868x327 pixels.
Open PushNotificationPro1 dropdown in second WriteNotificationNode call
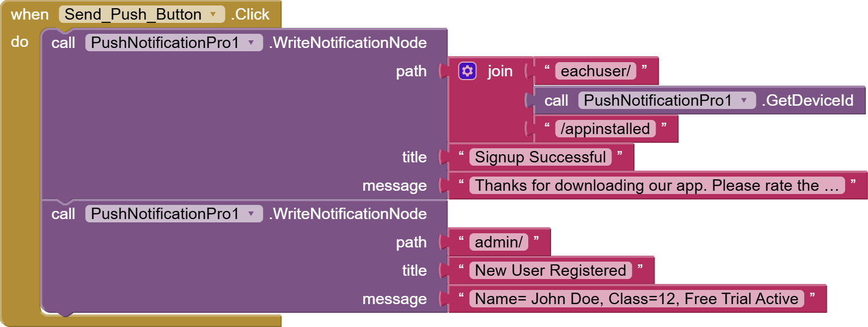point(251,214)
